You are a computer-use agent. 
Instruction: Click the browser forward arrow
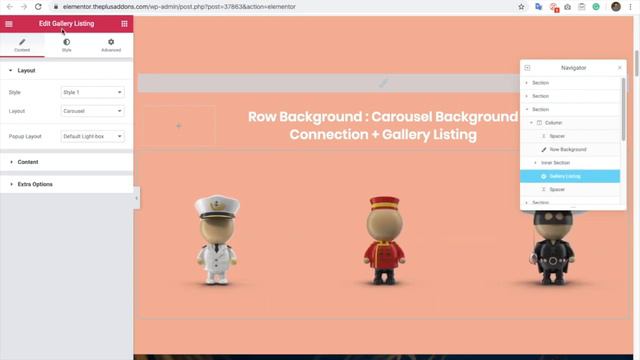point(24,7)
